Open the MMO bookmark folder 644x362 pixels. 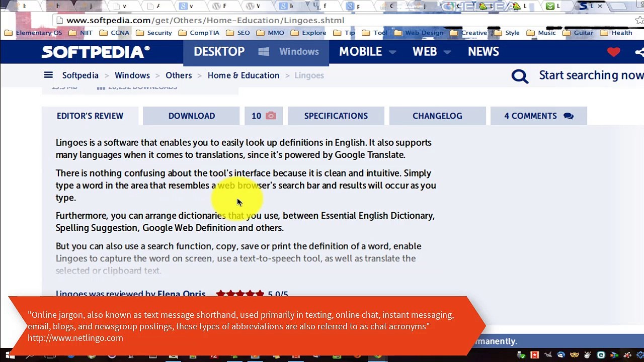270,33
